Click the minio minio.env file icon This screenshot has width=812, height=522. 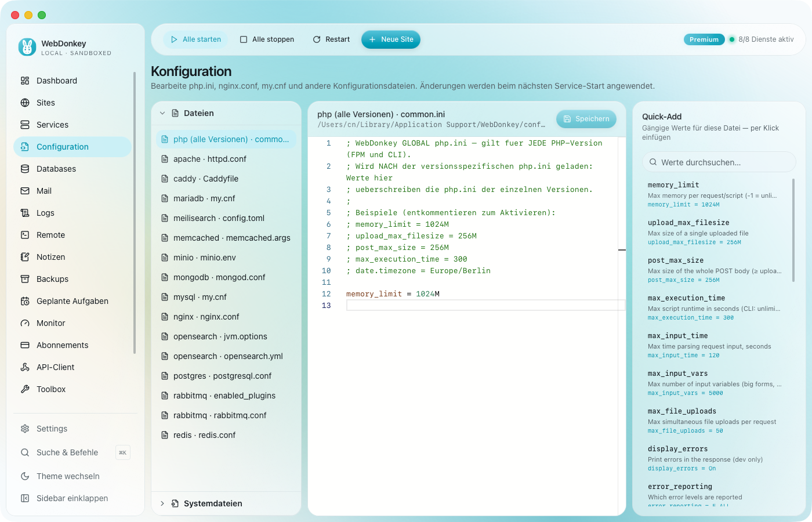[x=165, y=258]
